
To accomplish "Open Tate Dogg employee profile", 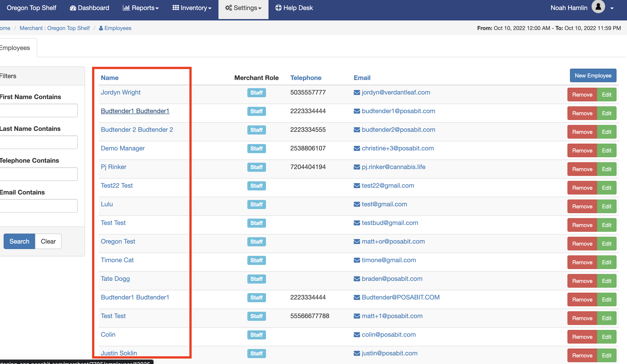I will coord(115,279).
